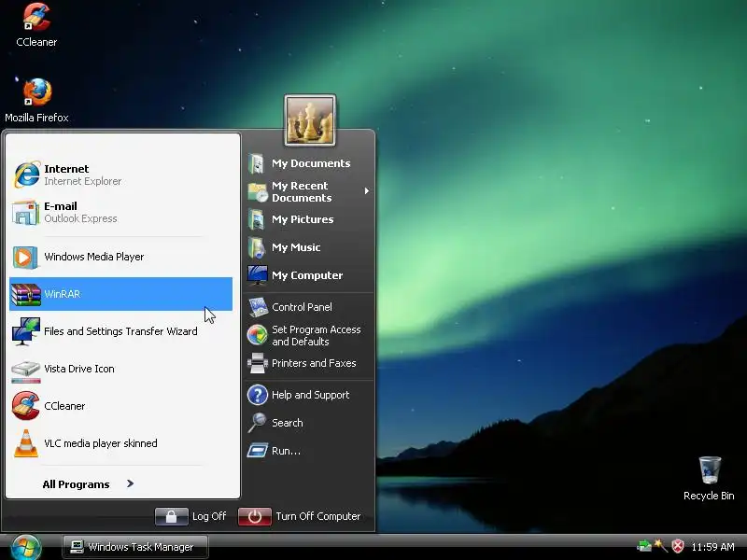Click the Internet Explorer icon in Start menu
747x560 pixels.
point(26,175)
